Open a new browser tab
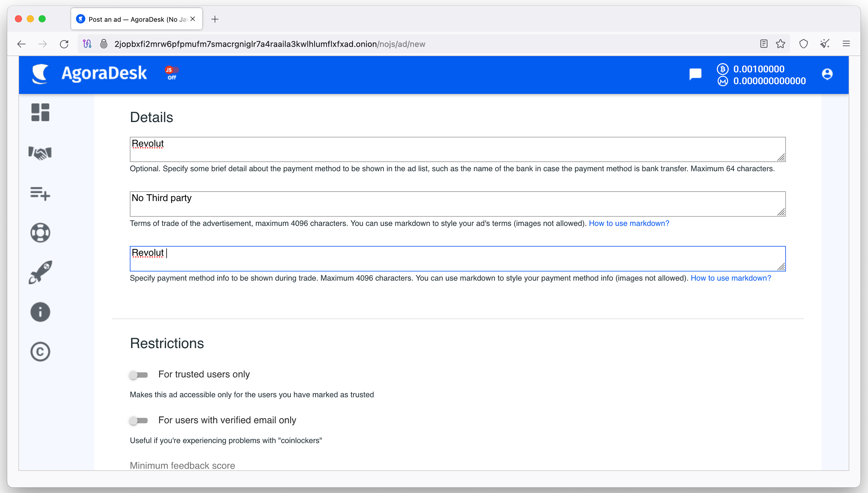The image size is (868, 493). point(215,19)
